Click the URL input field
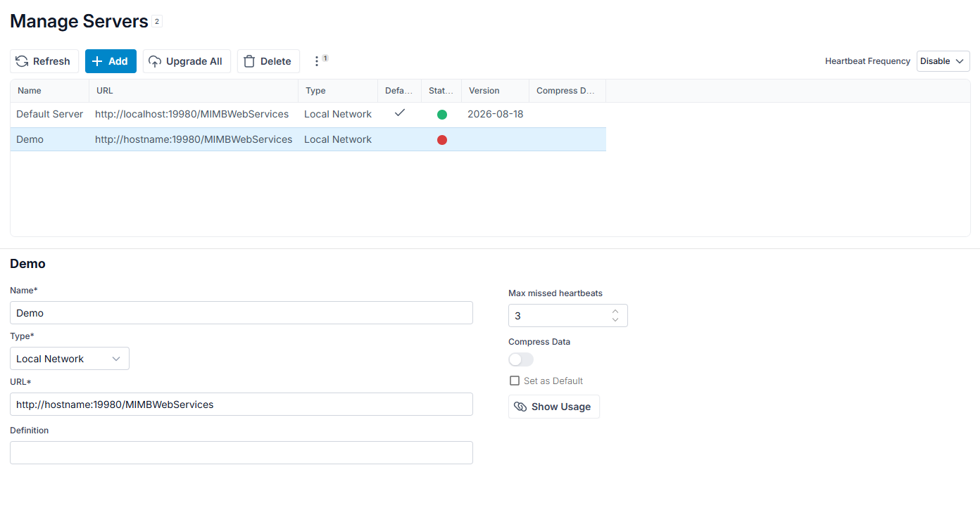Screen dimensions: 980x529 point(241,404)
